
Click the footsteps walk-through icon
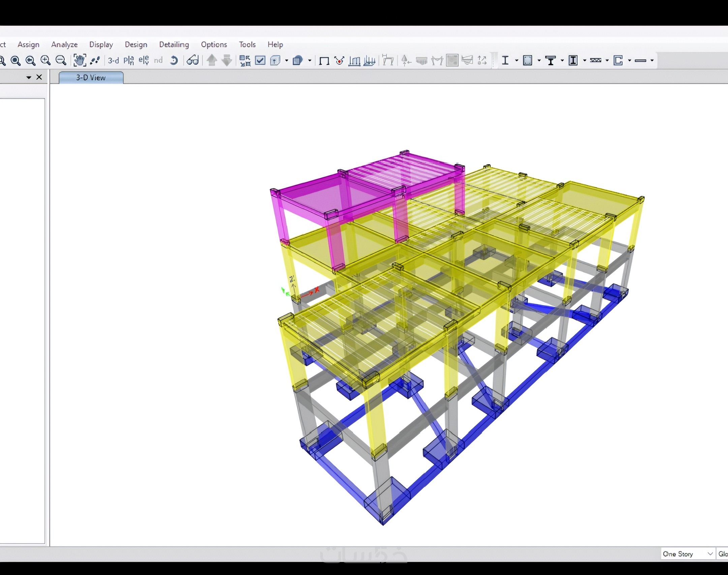pyautogui.click(x=95, y=60)
